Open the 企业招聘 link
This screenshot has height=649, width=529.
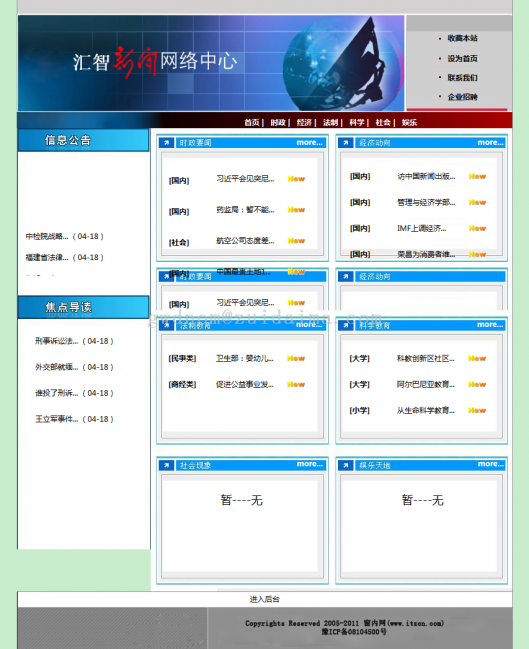point(462,97)
